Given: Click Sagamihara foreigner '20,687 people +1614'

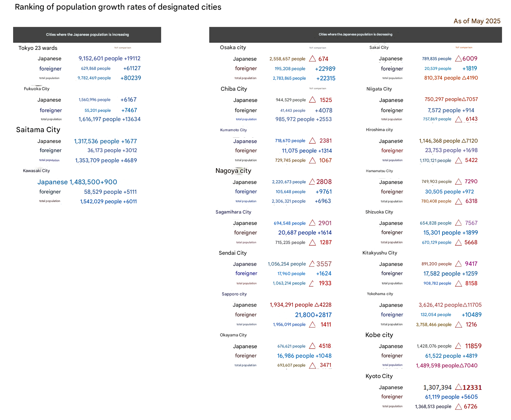Looking at the screenshot, I should [305, 233].
